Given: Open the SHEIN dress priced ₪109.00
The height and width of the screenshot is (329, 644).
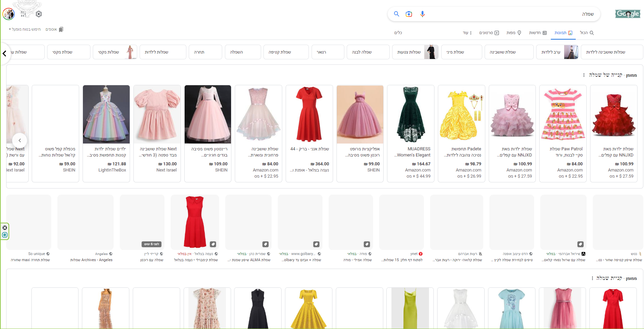Looking at the screenshot, I should (208, 133).
